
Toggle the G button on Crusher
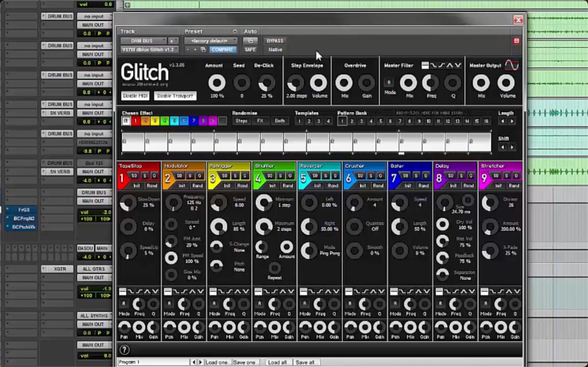381,176
